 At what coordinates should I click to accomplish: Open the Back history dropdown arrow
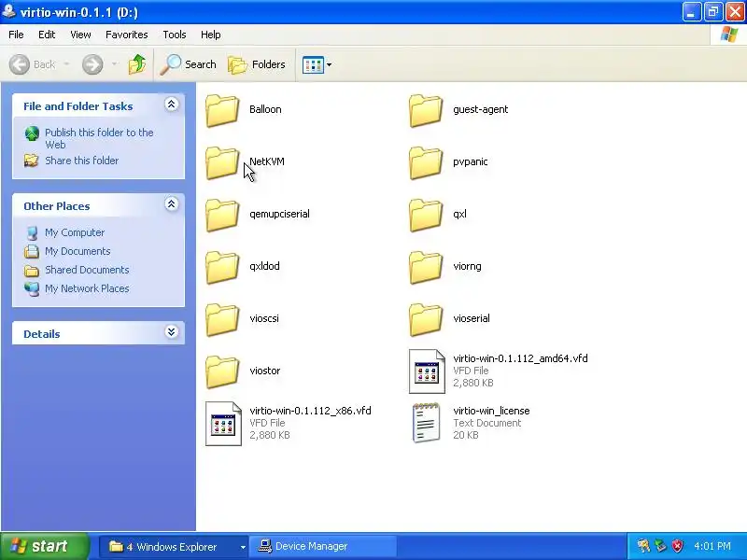click(66, 63)
